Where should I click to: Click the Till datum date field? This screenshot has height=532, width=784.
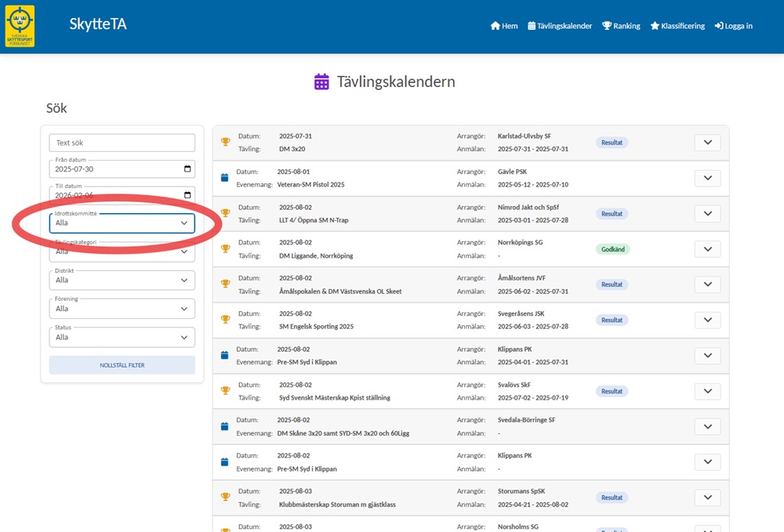tap(122, 195)
